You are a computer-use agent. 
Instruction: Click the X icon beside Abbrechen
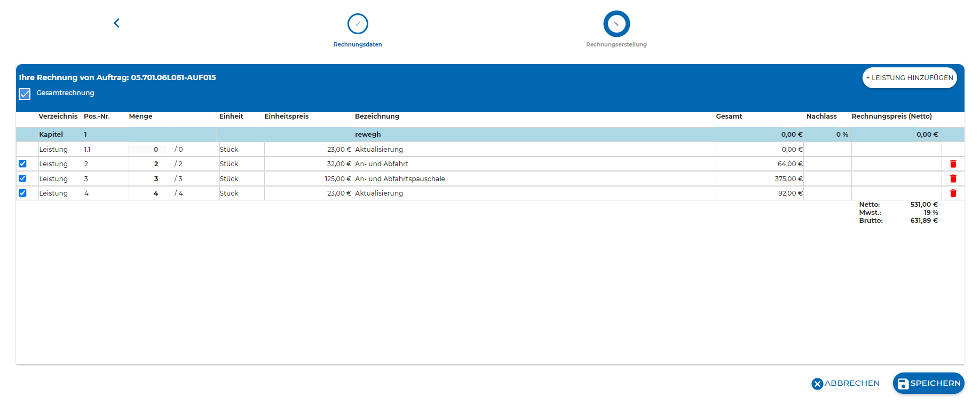817,384
